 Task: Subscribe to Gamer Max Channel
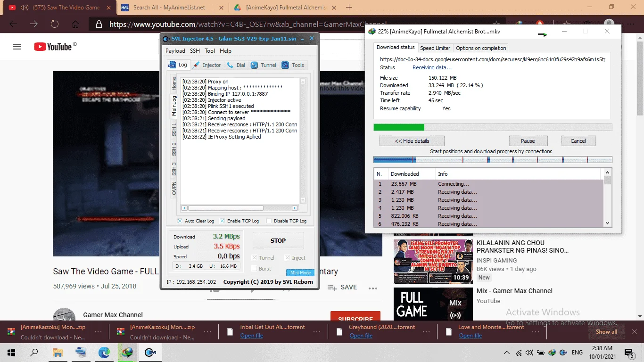[x=355, y=318]
